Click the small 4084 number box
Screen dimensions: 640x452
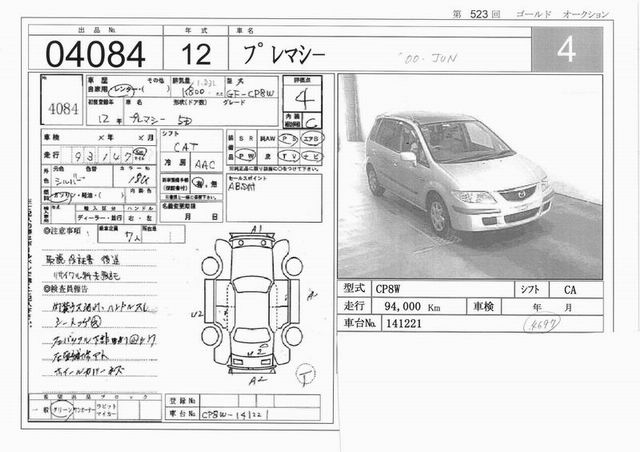[62, 100]
